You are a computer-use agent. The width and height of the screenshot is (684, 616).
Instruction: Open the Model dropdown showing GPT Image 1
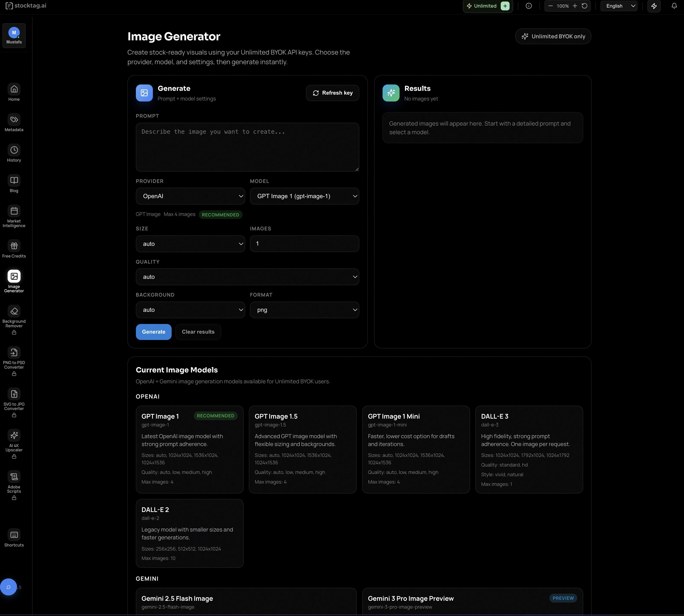click(x=304, y=196)
